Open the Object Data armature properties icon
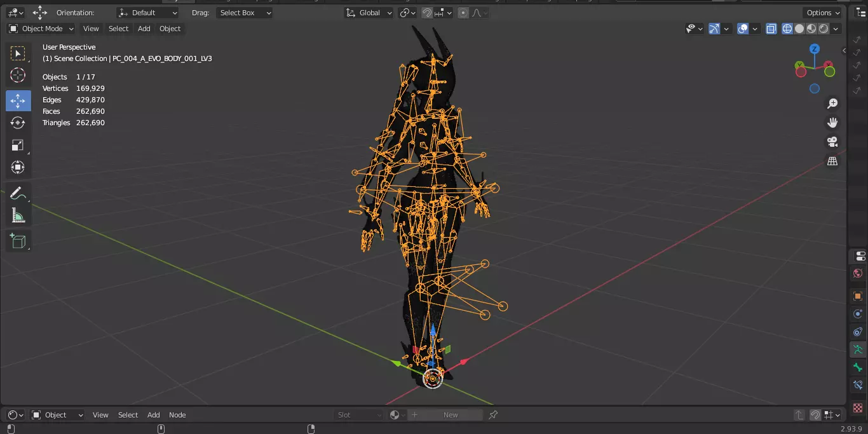The width and height of the screenshot is (868, 434). point(858,349)
